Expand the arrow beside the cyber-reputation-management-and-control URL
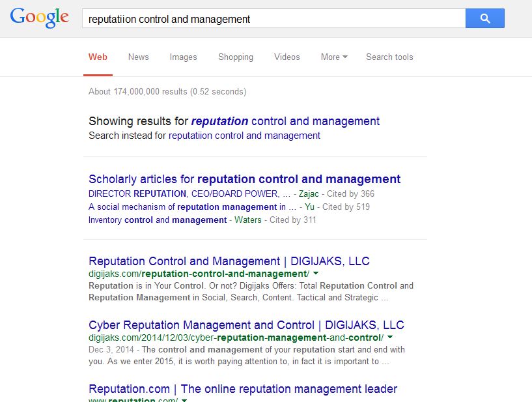 390,337
